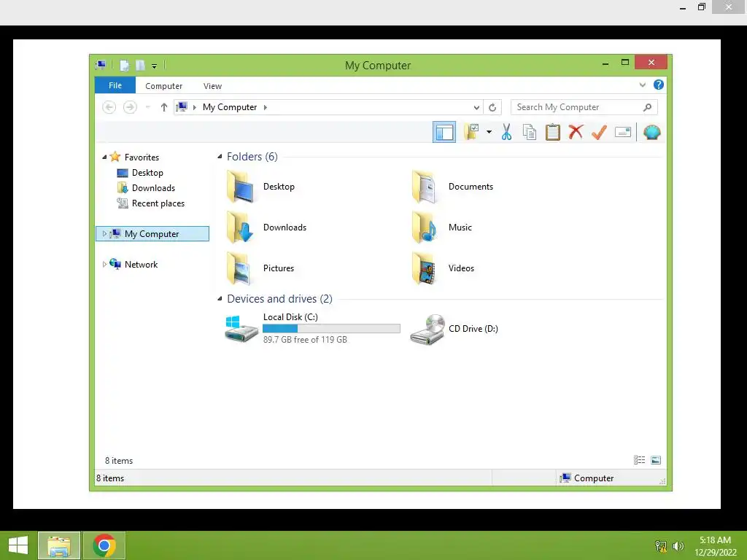Switch to Details view icon

click(x=639, y=460)
